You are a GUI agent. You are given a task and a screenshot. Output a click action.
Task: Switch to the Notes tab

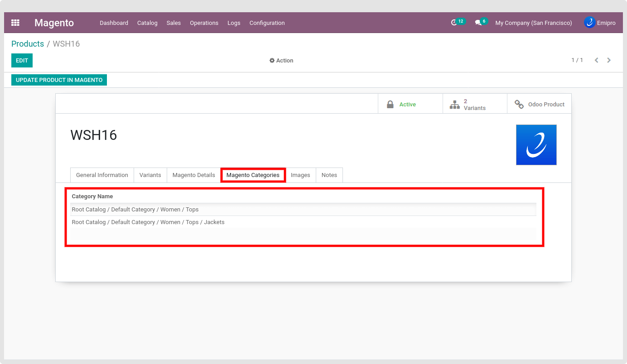click(329, 175)
